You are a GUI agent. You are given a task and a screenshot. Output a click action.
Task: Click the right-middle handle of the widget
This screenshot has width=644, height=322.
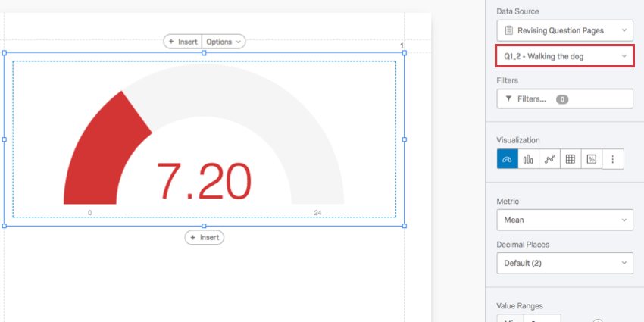tap(404, 139)
